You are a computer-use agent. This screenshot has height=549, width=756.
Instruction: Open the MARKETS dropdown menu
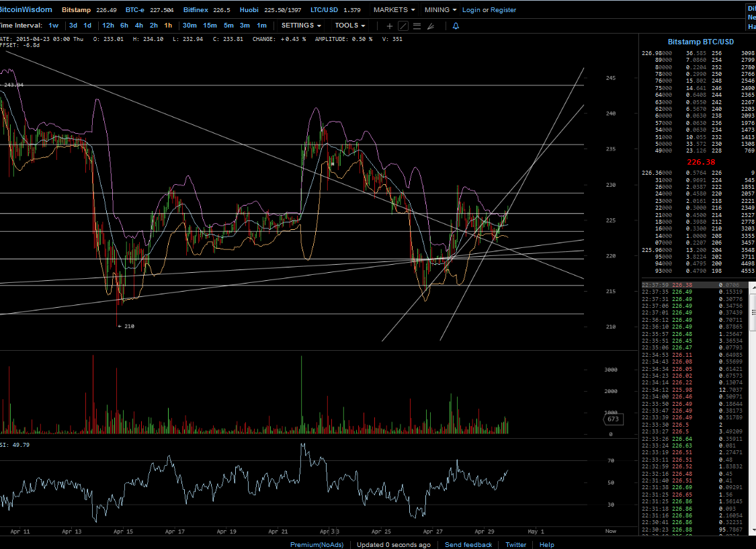(x=394, y=9)
